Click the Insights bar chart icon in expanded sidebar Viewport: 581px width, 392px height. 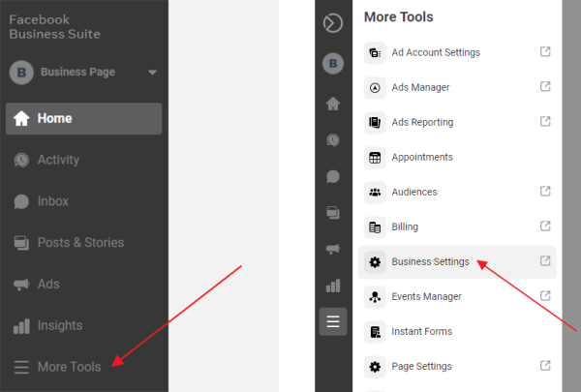point(21,326)
